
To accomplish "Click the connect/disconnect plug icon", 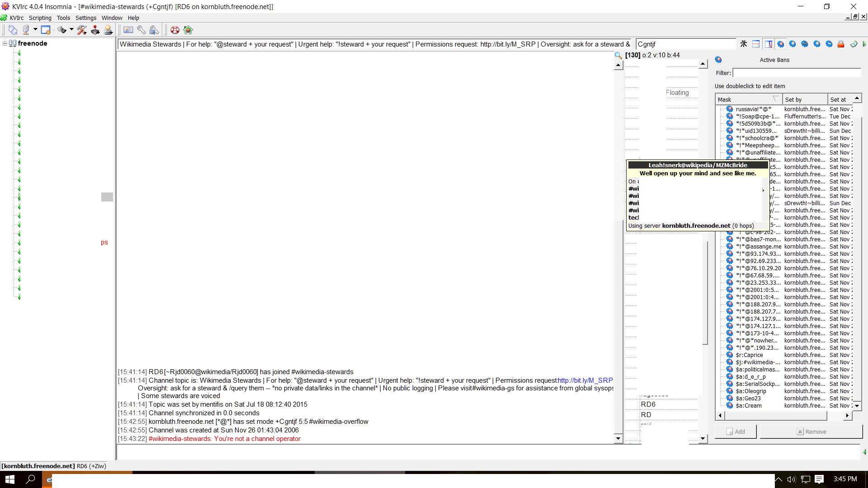I will (x=13, y=30).
